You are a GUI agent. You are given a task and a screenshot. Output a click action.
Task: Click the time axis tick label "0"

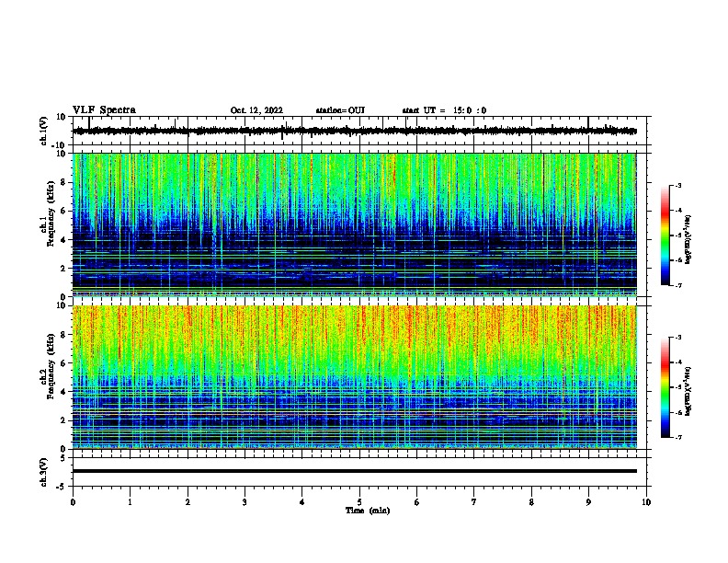click(x=73, y=502)
